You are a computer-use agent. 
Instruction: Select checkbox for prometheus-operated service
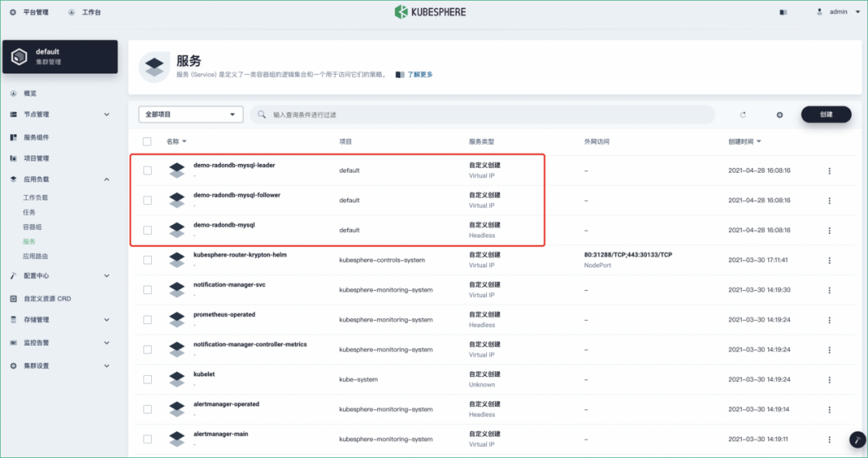[147, 320]
